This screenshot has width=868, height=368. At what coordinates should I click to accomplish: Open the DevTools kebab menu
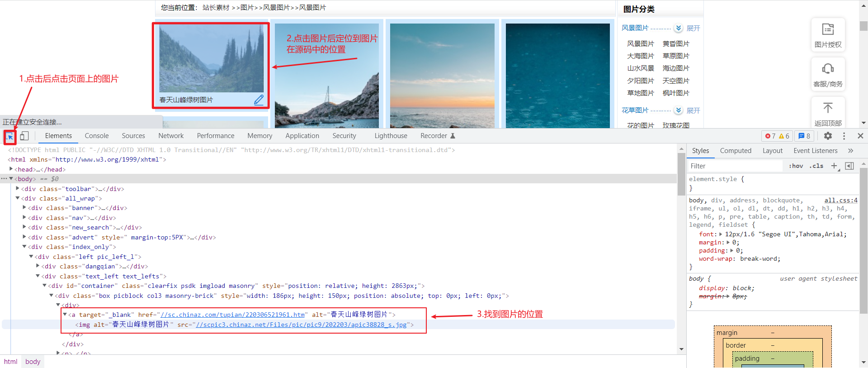[x=844, y=136]
